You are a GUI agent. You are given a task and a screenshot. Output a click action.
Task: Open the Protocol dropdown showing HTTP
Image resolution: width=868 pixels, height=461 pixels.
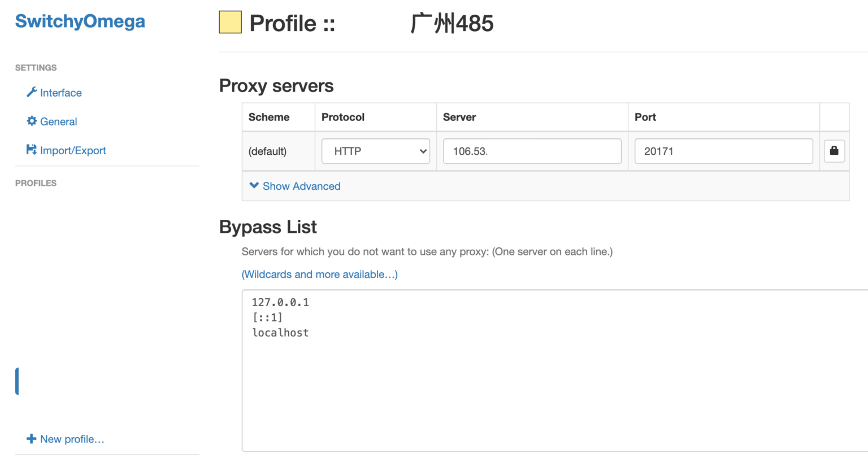pos(375,151)
